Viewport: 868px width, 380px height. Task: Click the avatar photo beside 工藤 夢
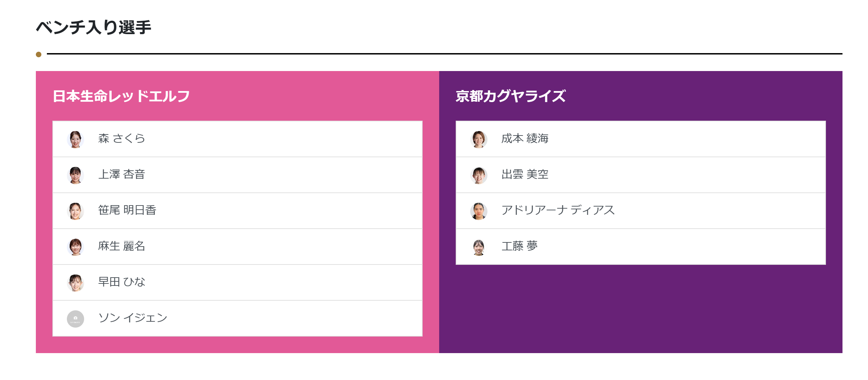tap(478, 247)
